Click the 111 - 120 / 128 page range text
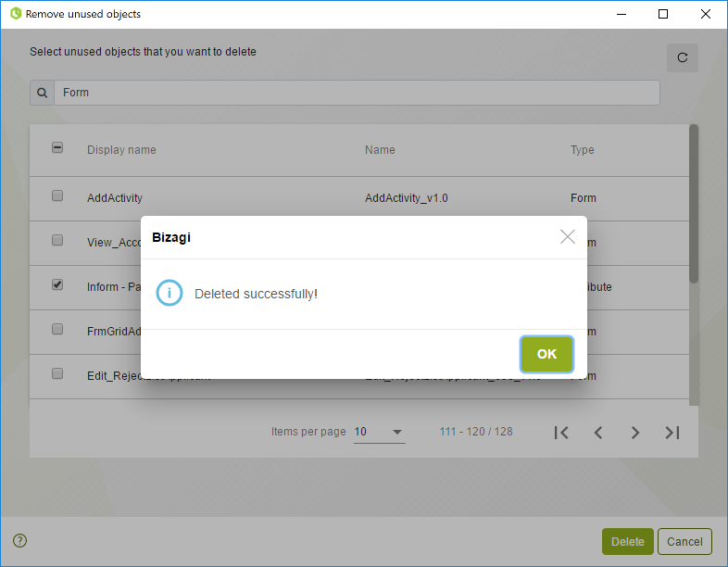Screen dimensions: 728x567 click(476, 432)
